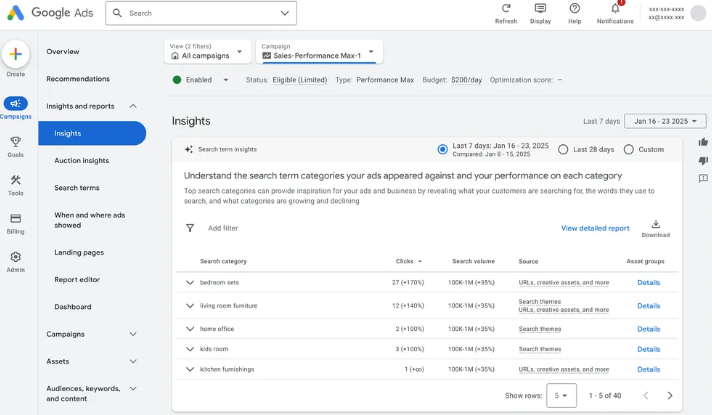This screenshot has width=712, height=415.
Task: Expand the Campaigns menu section
Action: click(133, 334)
